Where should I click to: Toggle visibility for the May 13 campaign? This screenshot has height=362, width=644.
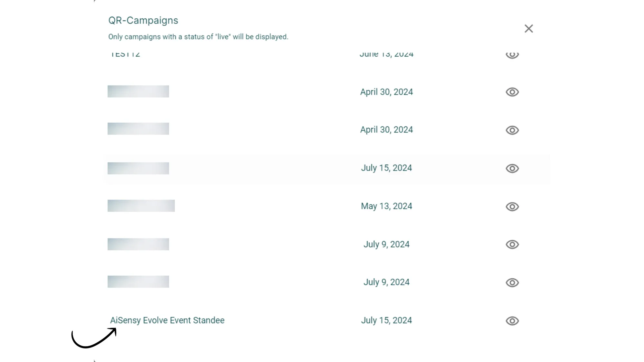(512, 206)
